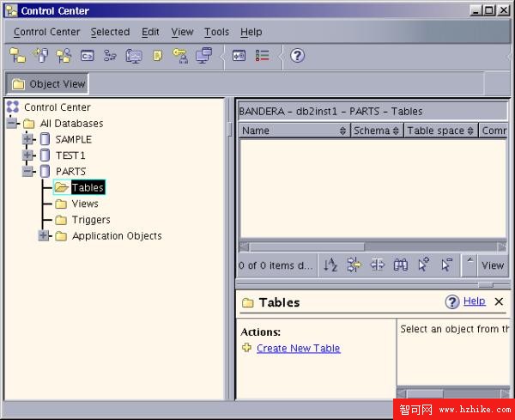This screenshot has height=420, width=515.
Task: Expand the TEST1 database node
Action: (x=28, y=155)
